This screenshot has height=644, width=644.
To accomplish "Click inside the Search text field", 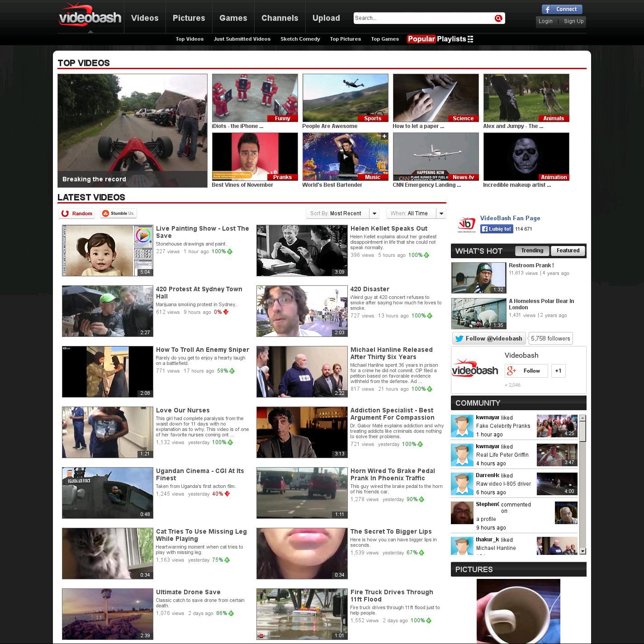I will [423, 18].
